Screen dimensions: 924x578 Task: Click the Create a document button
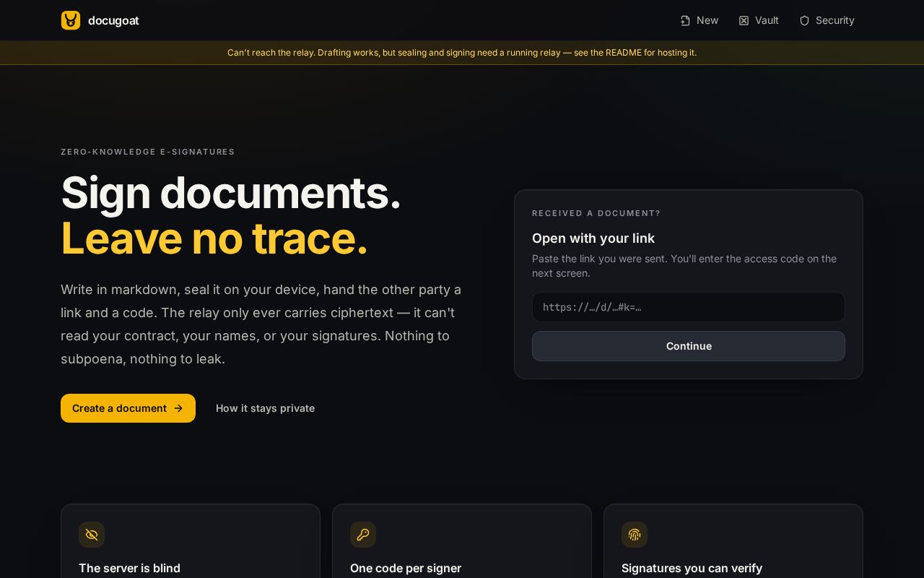coord(128,408)
